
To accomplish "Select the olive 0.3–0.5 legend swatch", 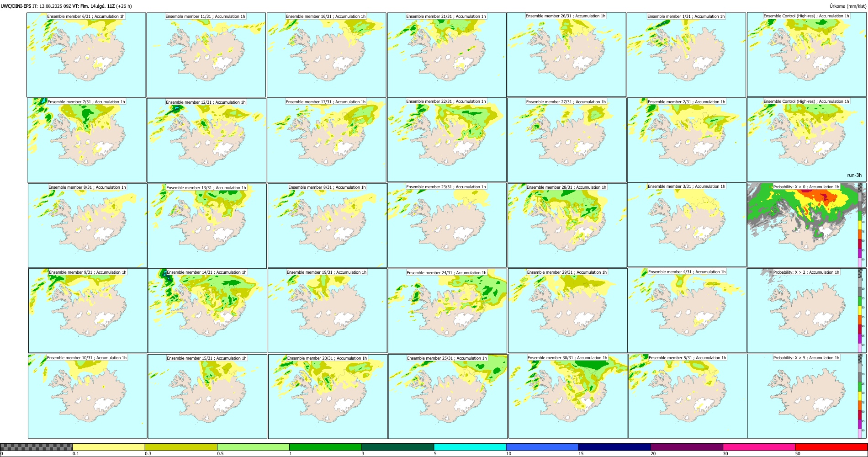I will coord(181,447).
